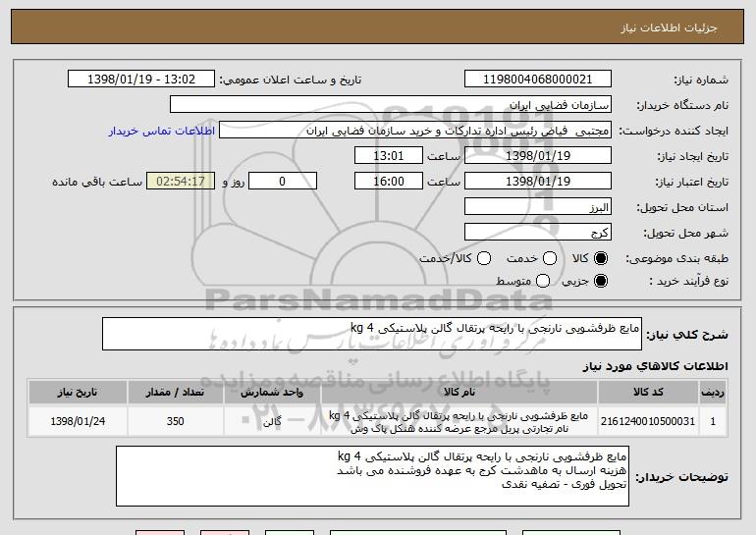Select the کالا radio button

coord(601,258)
